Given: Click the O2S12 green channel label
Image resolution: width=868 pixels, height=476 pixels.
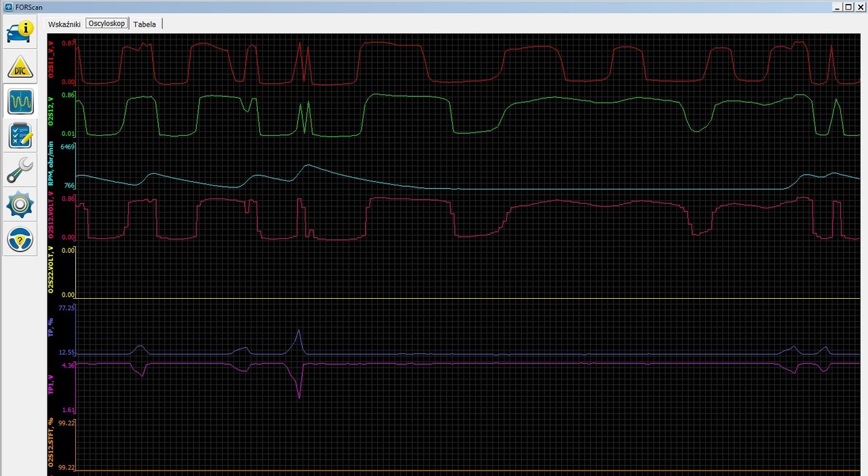Looking at the screenshot, I should [x=51, y=111].
